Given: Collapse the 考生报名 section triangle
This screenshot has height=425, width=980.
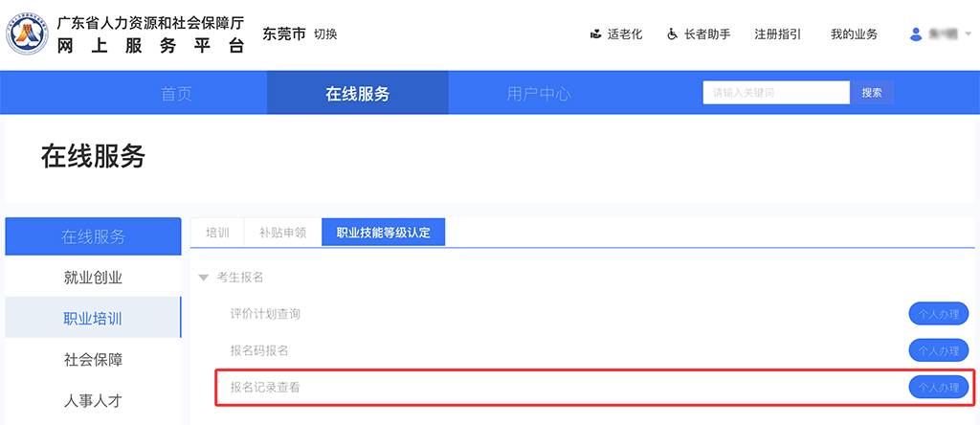Looking at the screenshot, I should (203, 278).
